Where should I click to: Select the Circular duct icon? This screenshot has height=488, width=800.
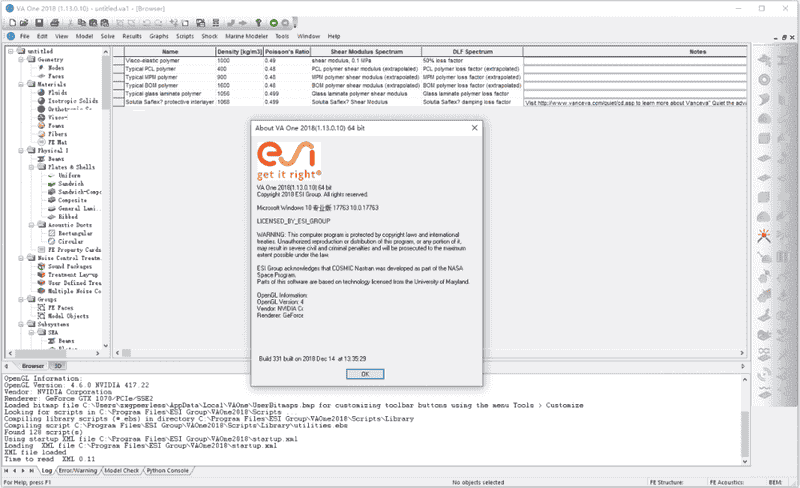point(52,241)
